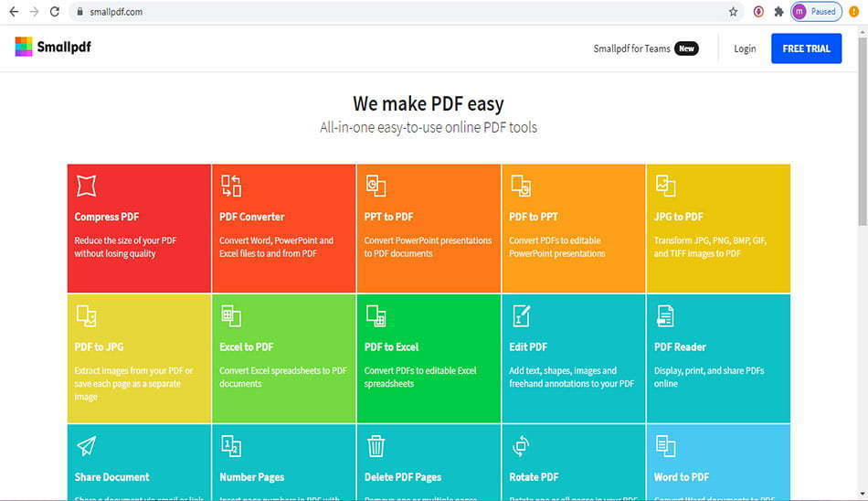
Task: Open Smallpdf for Teams link
Action: click(x=631, y=48)
